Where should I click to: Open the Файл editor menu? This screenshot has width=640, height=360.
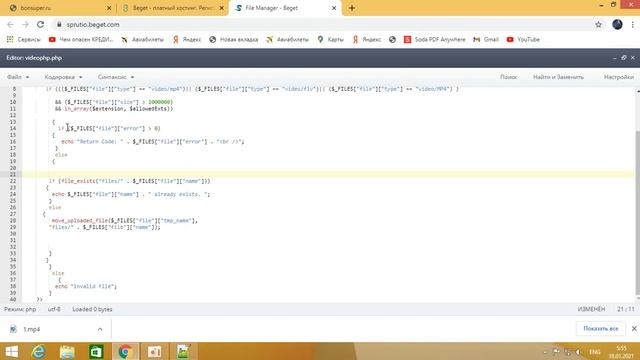(x=18, y=77)
